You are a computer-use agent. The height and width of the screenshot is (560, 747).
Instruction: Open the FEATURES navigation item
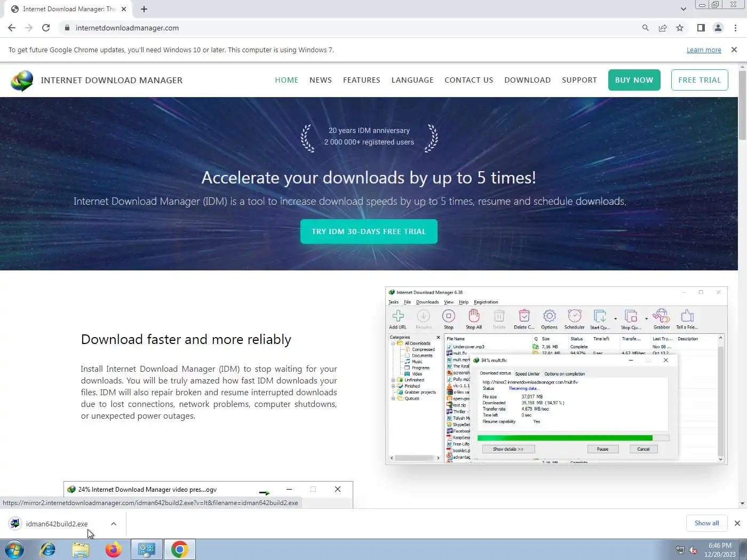(362, 80)
